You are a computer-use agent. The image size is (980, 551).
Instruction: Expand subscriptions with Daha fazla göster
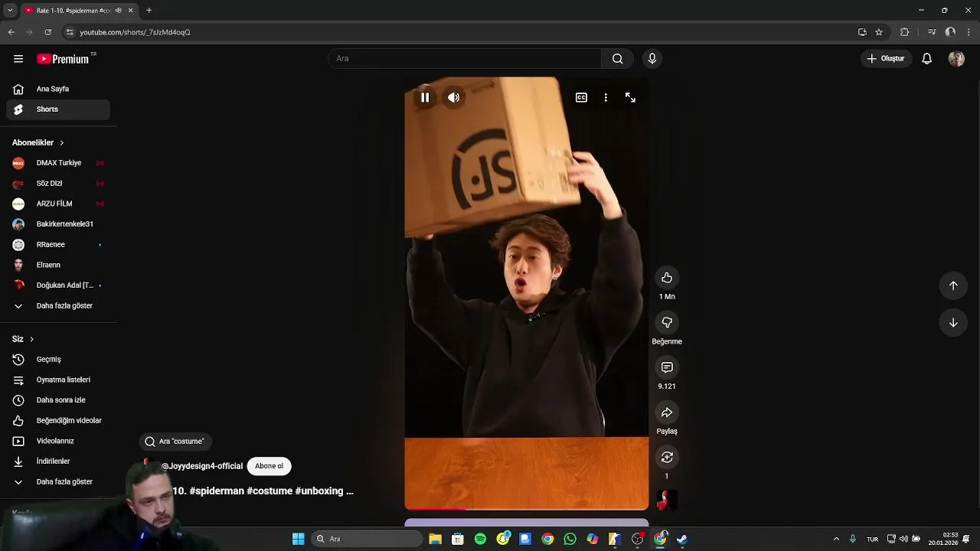[x=58, y=306]
